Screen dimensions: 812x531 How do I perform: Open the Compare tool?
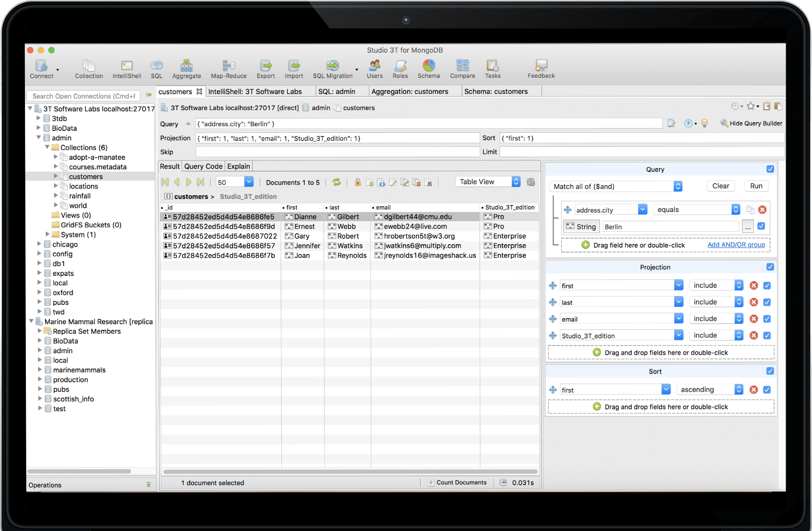[463, 68]
